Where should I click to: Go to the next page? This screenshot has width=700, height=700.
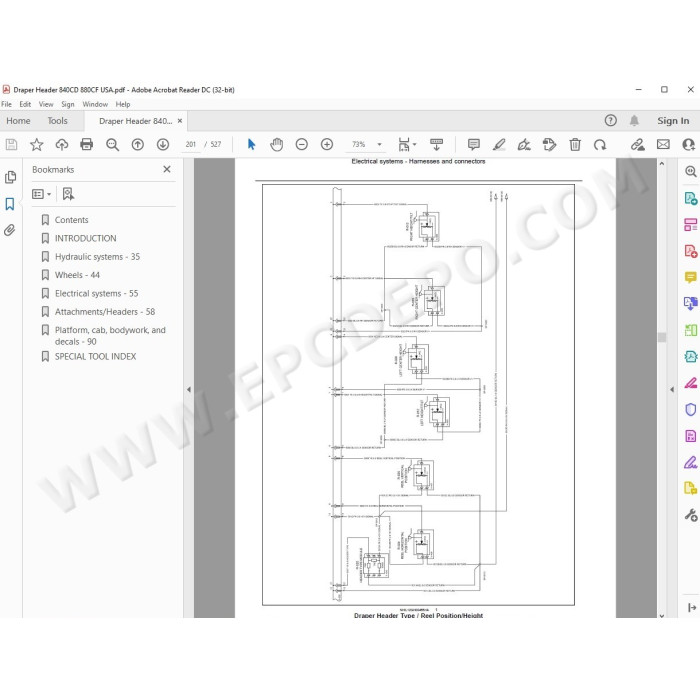(162, 144)
